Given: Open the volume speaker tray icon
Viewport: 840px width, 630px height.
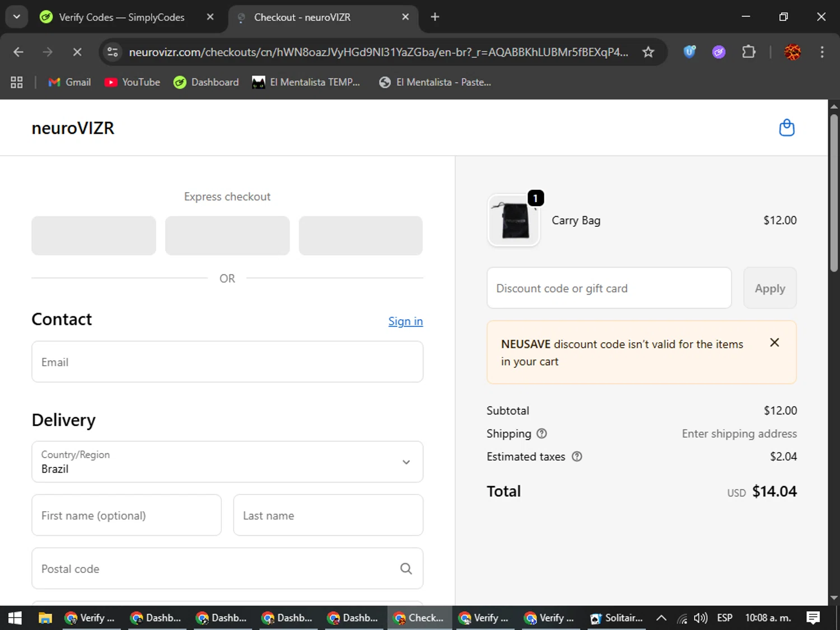Looking at the screenshot, I should [x=701, y=618].
